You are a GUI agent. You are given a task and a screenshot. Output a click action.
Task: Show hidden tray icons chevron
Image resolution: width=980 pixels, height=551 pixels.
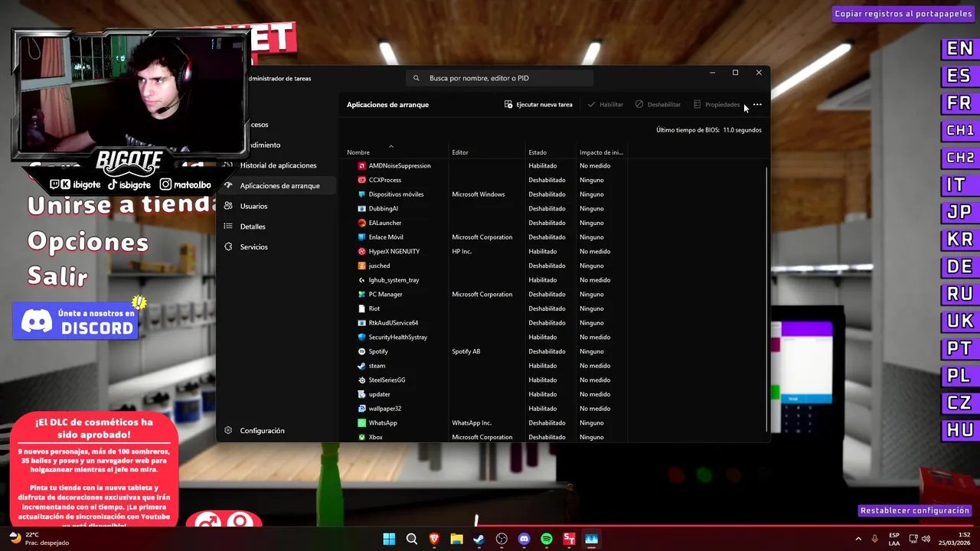click(858, 539)
